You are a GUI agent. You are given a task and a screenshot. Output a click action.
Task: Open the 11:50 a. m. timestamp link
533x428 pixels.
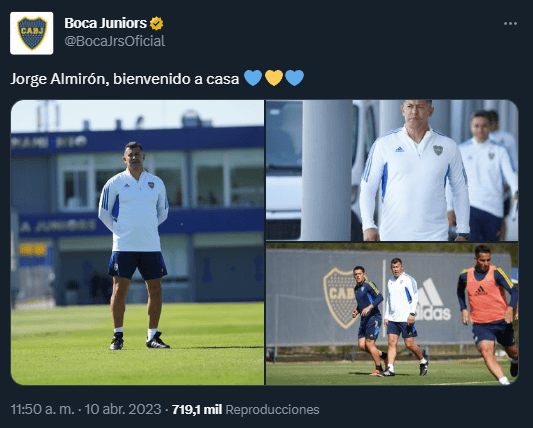[x=42, y=409]
